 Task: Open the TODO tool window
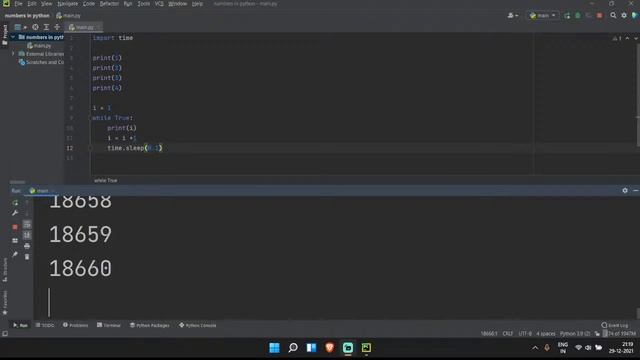45,325
